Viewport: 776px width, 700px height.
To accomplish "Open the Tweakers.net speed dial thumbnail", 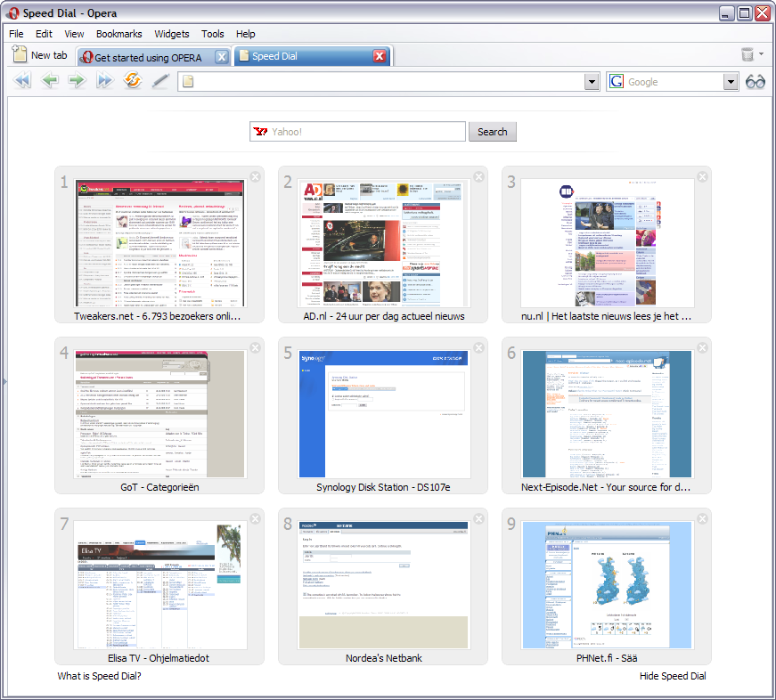I will coord(159,243).
